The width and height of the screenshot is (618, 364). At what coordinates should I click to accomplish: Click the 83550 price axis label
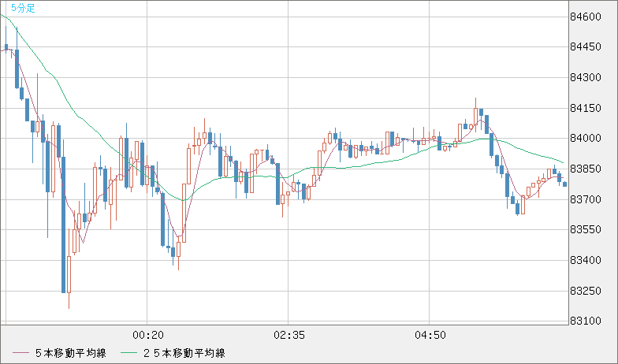pos(586,230)
